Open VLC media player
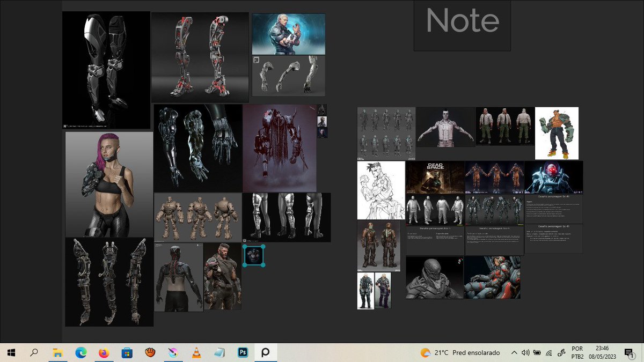 (x=195, y=353)
